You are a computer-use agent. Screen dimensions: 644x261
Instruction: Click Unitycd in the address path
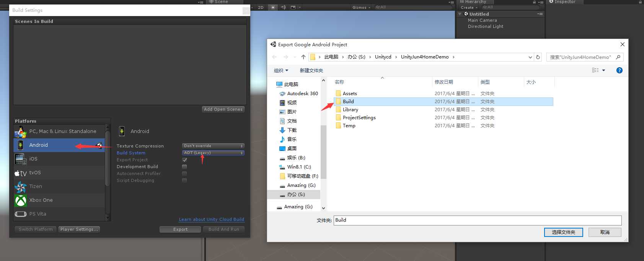pos(383,57)
